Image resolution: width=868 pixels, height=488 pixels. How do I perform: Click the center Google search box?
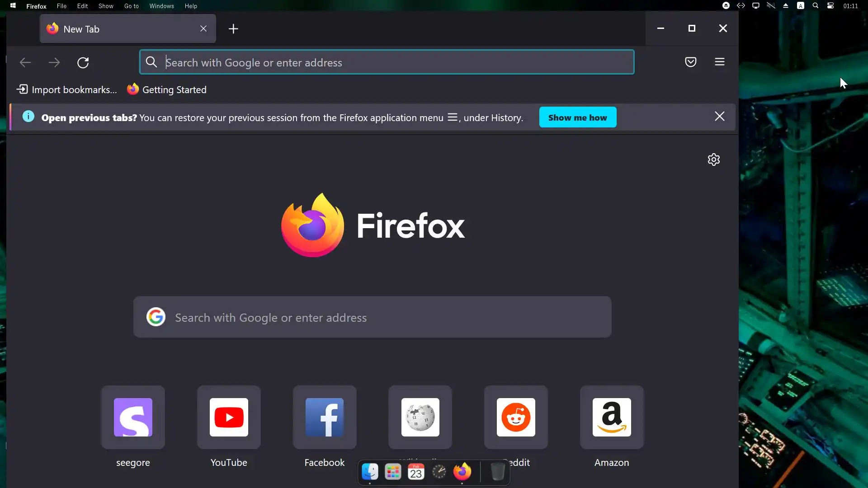pyautogui.click(x=372, y=317)
